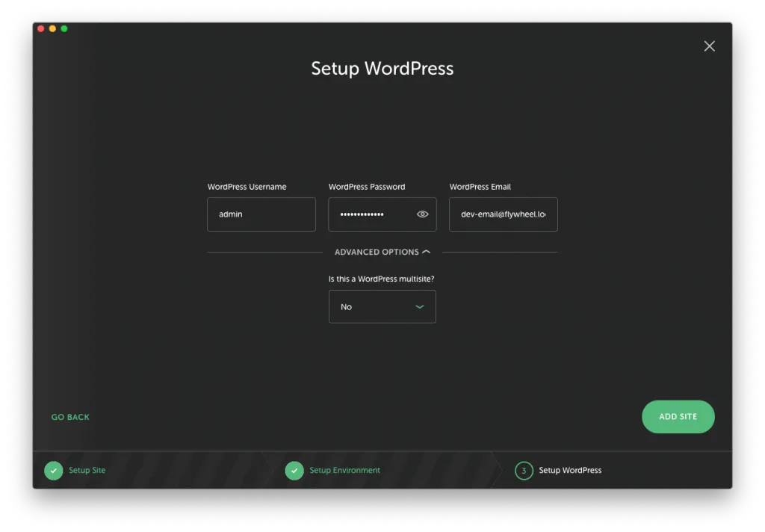The image size is (765, 532).
Task: Select the Setup Environment step checkmark
Action: pos(294,471)
